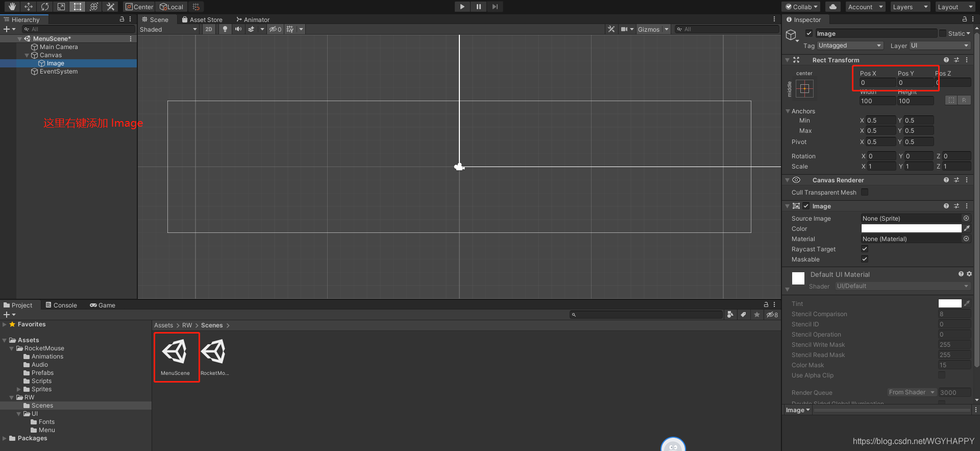Toggle Image component enabled checkbox

click(806, 206)
